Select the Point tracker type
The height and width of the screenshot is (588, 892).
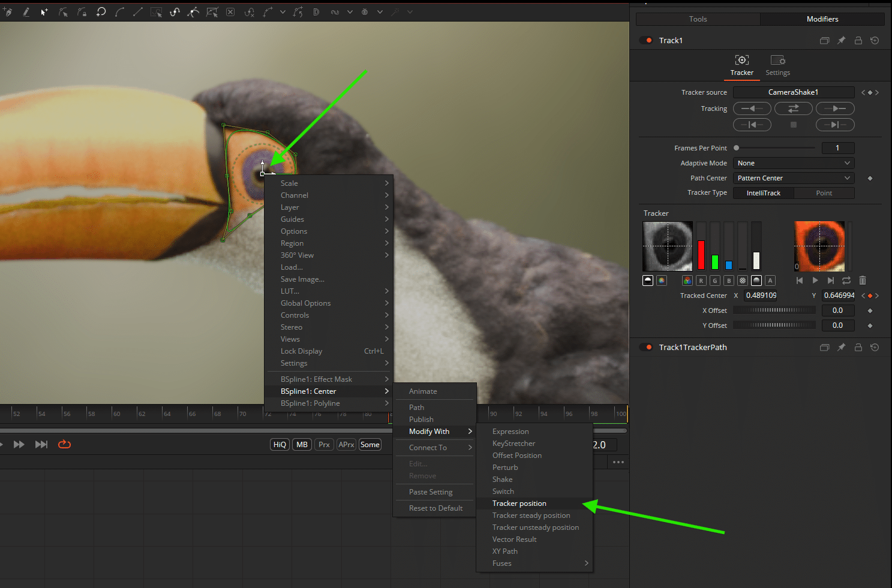pos(824,192)
